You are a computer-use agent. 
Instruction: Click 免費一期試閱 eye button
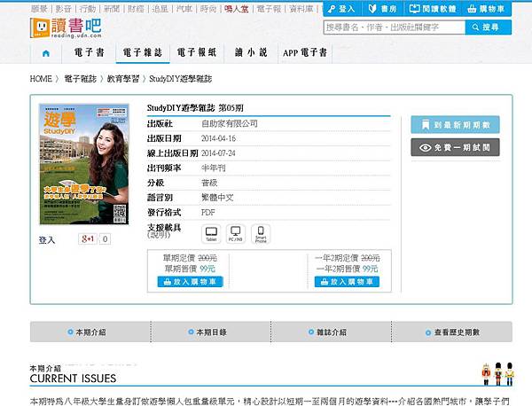(455, 147)
